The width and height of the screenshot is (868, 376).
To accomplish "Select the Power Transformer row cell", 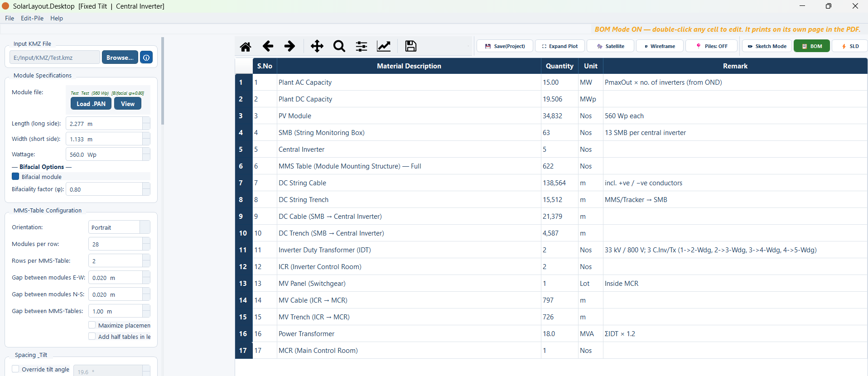I will point(409,334).
